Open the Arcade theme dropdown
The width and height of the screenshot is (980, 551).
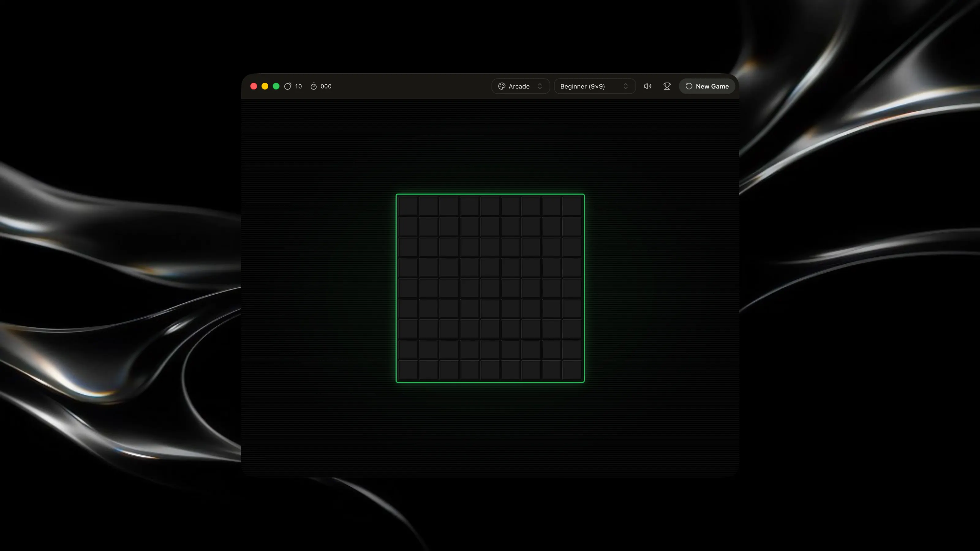pyautogui.click(x=520, y=86)
